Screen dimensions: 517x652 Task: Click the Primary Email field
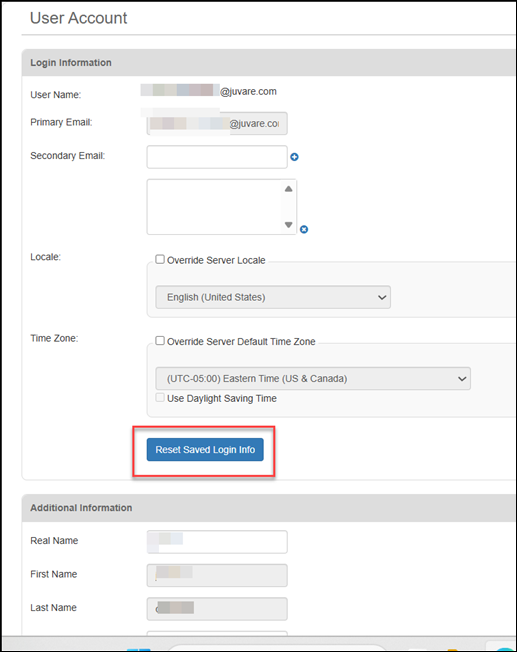[x=217, y=123]
